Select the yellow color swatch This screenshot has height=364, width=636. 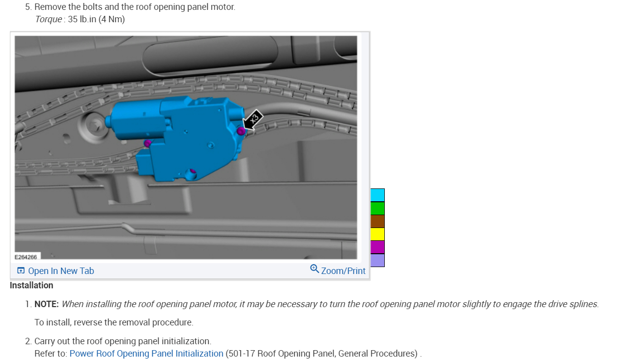click(377, 234)
